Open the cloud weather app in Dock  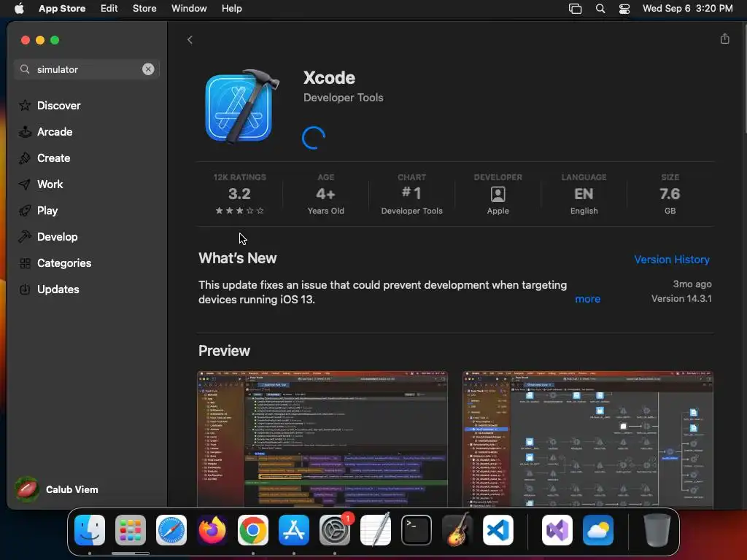click(598, 530)
